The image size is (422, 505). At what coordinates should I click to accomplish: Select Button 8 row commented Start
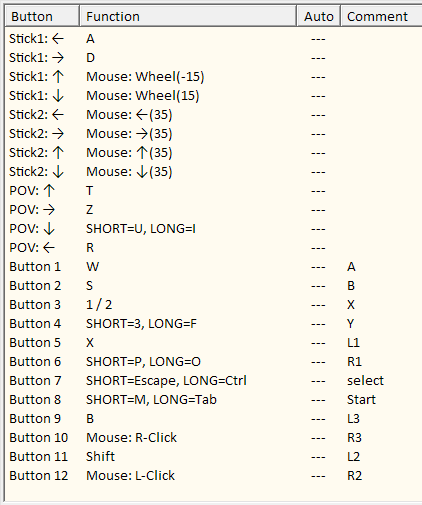click(x=214, y=400)
